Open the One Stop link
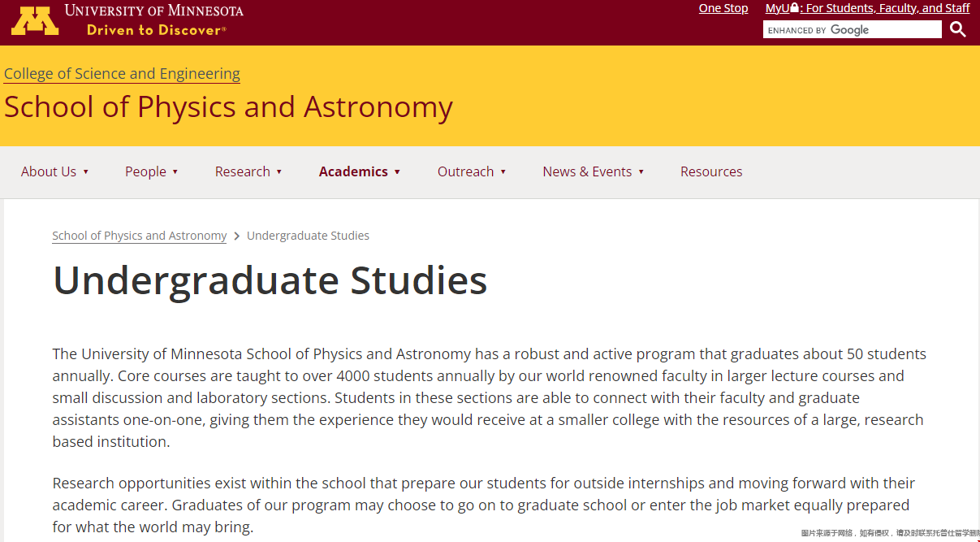Viewport: 980px width, 542px height. [x=723, y=8]
